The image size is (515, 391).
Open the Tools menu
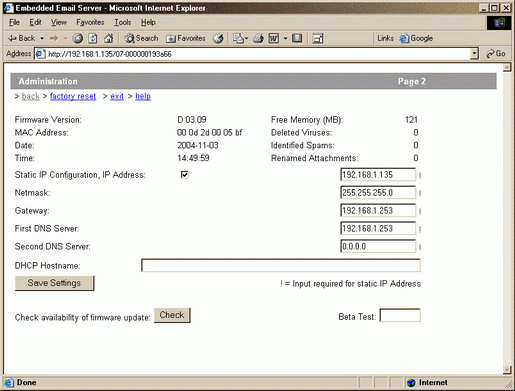[123, 22]
